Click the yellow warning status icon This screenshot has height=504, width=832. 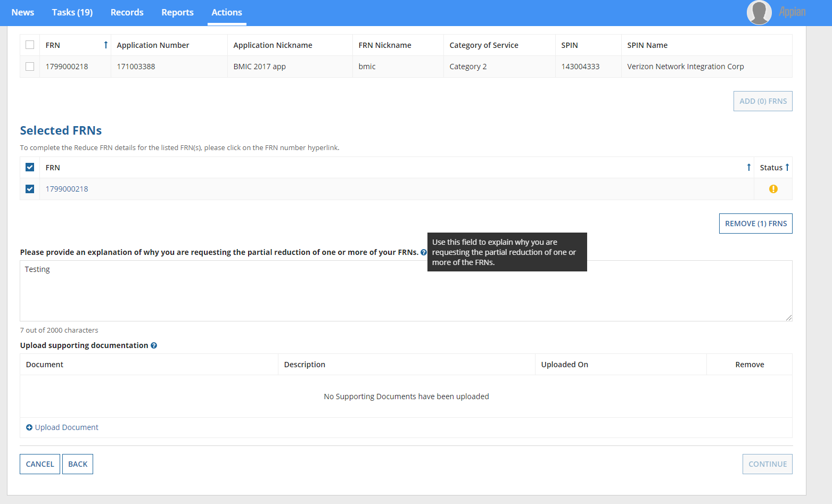click(773, 189)
